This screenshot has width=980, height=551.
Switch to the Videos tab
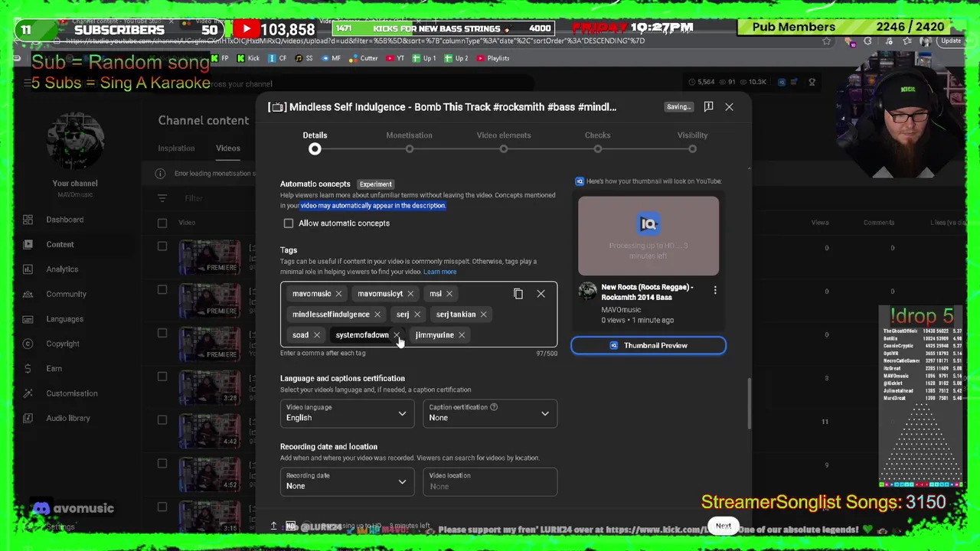[x=227, y=148]
